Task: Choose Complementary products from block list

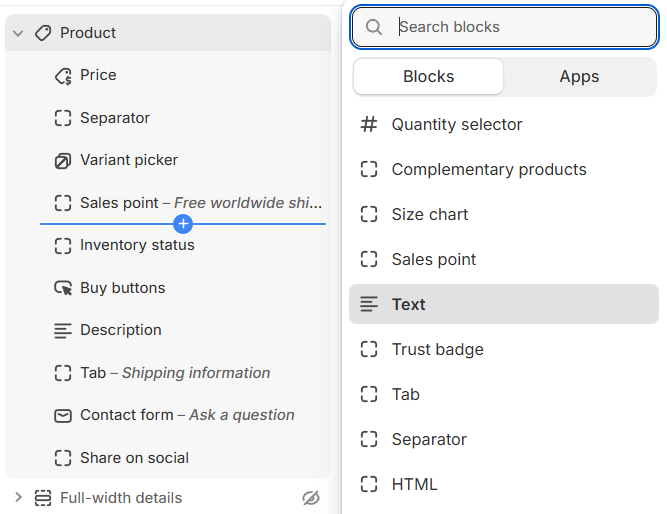Action: pyautogui.click(x=488, y=170)
